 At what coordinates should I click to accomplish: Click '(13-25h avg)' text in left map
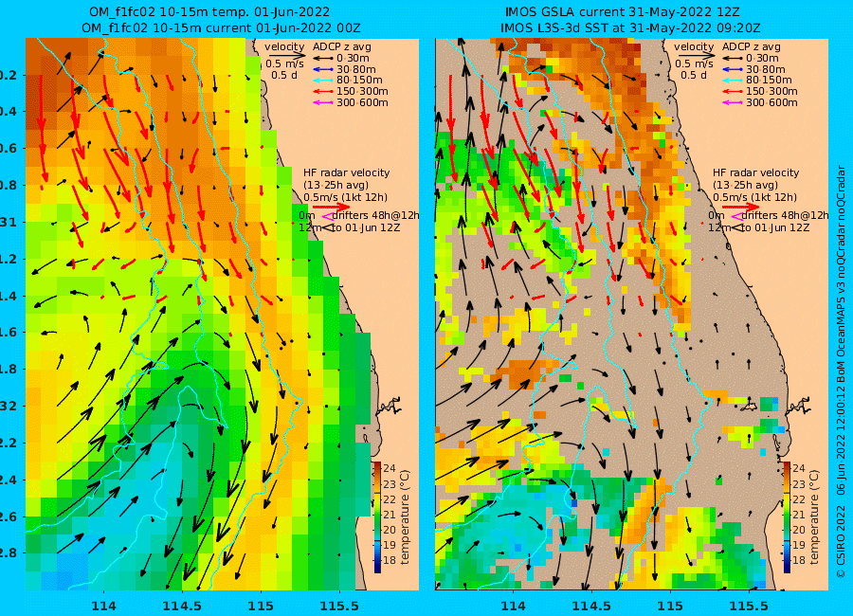tap(336, 185)
